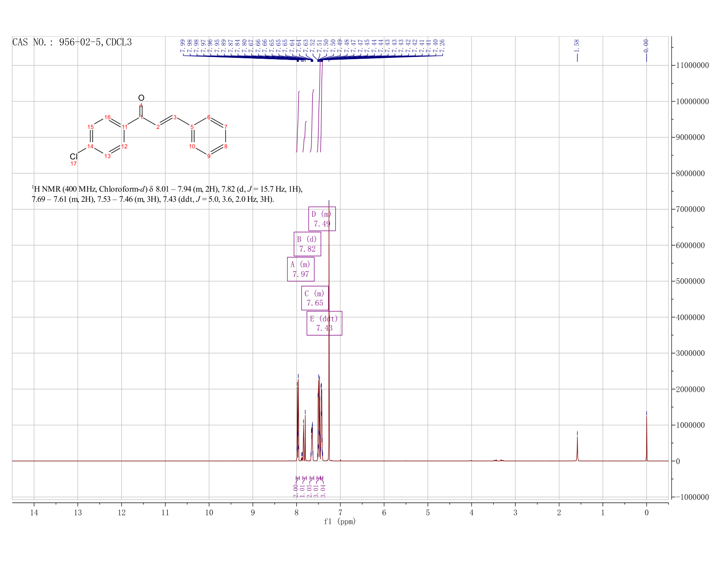Click the x-axis tick label '8'
Viewport: 728px width, 563px height.
tap(296, 513)
